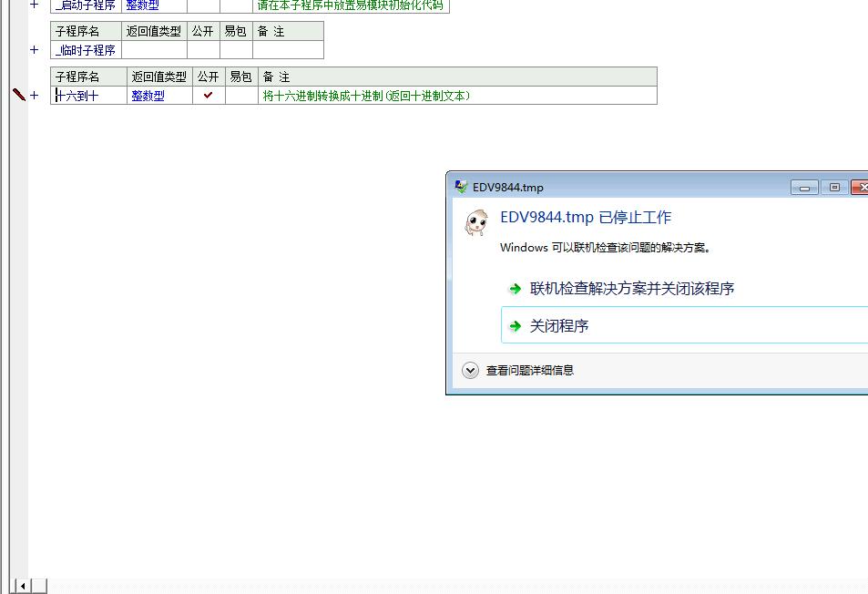Choose 关闭程序 to close the program
868x594 pixels.
point(684,325)
